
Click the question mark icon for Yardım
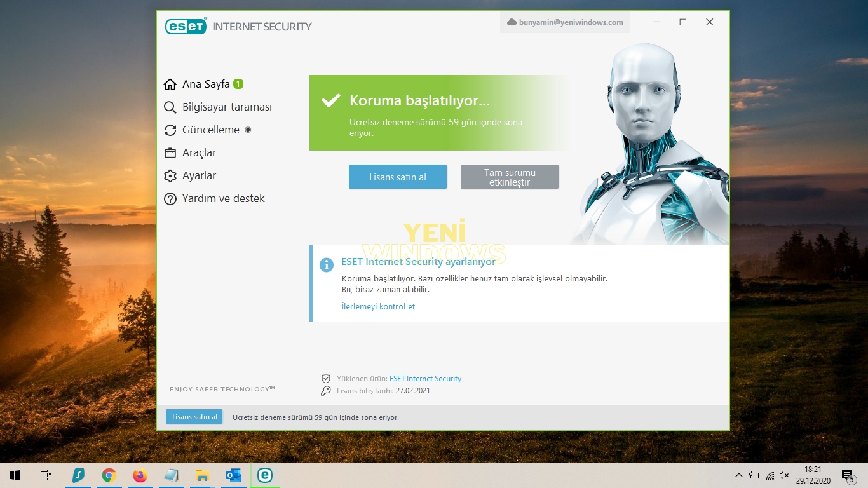point(170,199)
